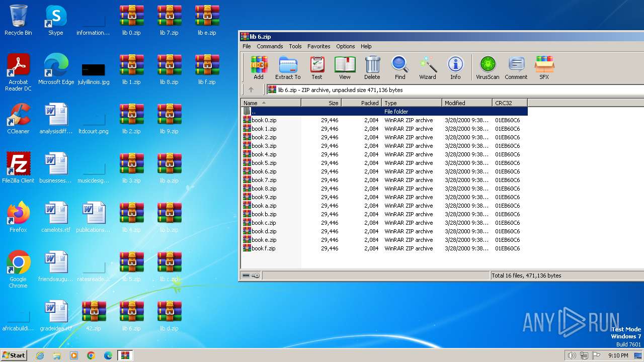Click the Comment toolbar icon
This screenshot has width=644, height=362.
(x=516, y=68)
